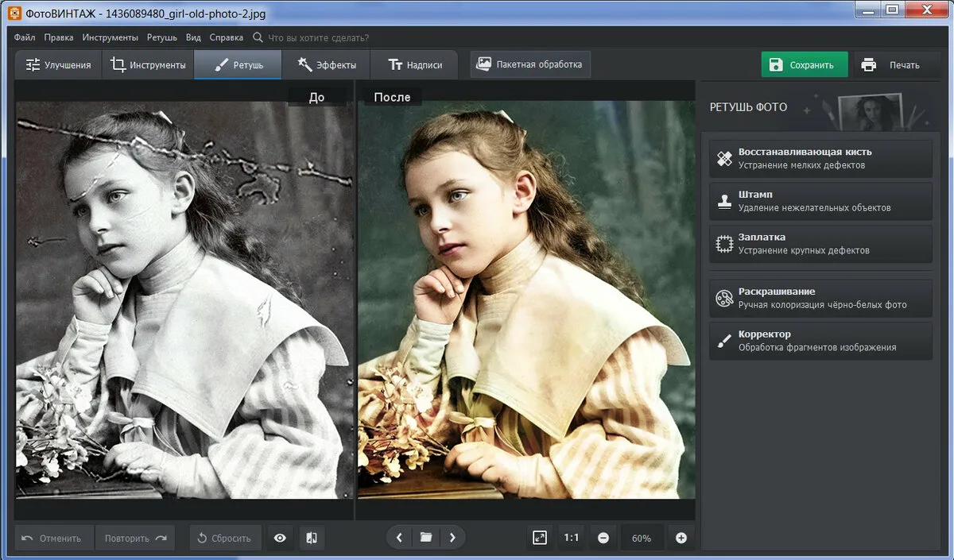The width and height of the screenshot is (954, 560).
Task: Toggle the eye preview of original
Action: pyautogui.click(x=280, y=538)
